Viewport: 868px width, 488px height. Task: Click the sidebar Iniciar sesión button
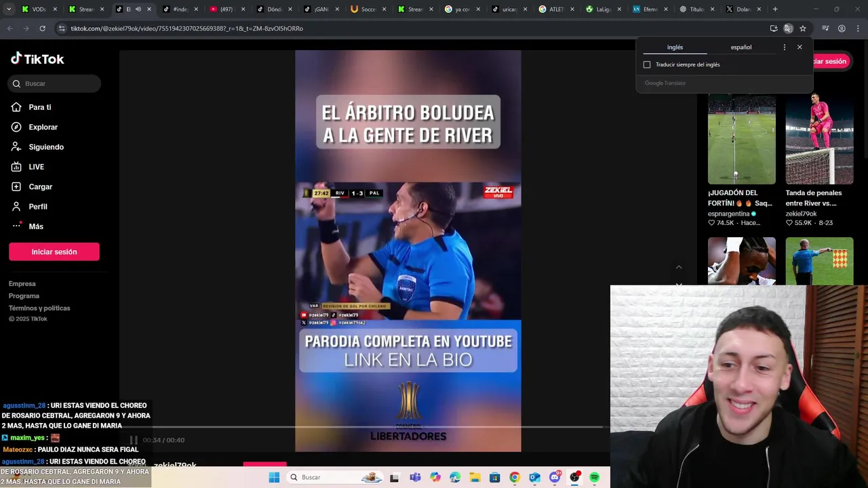pos(54,251)
